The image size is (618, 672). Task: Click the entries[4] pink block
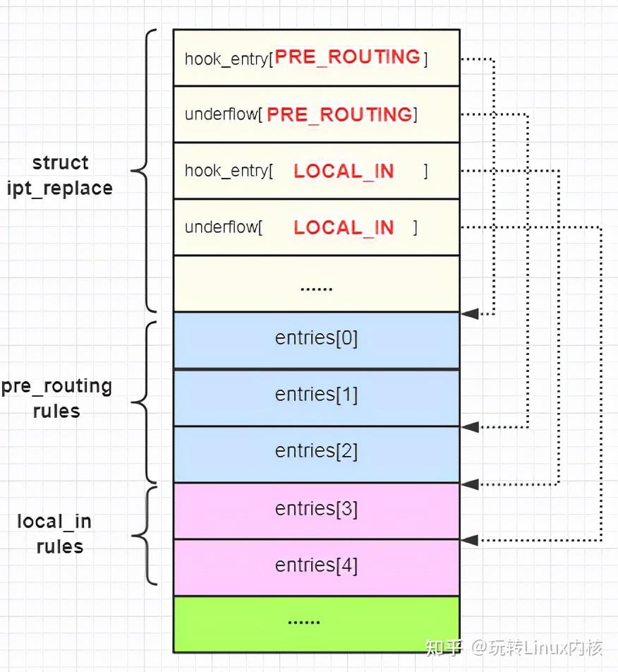317,568
